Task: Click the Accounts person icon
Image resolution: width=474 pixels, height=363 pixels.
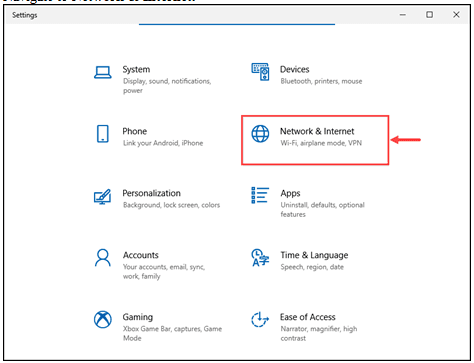Action: (x=103, y=258)
